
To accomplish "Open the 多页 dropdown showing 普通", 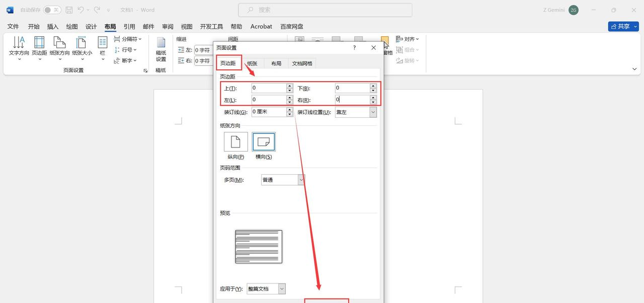I will click(300, 179).
